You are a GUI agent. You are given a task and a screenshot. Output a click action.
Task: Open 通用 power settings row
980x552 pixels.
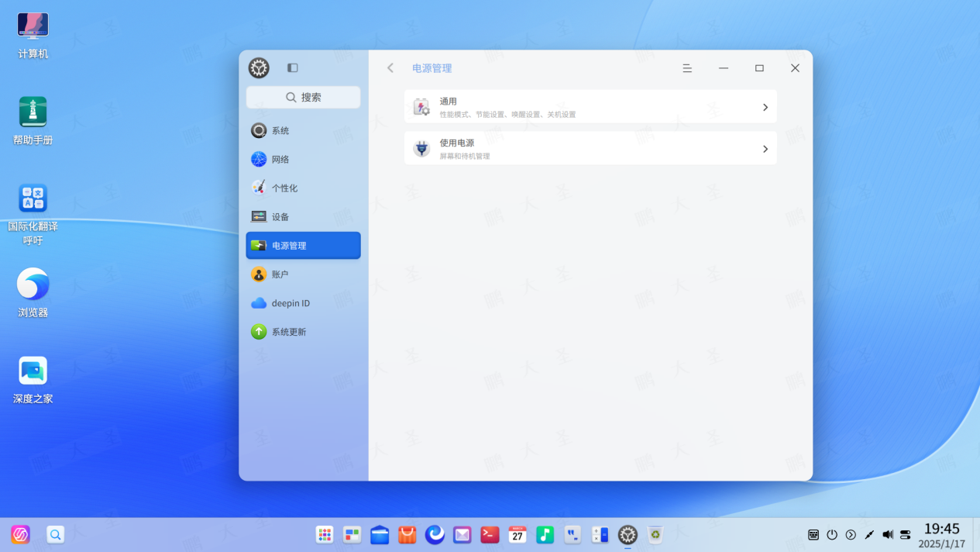pyautogui.click(x=590, y=107)
